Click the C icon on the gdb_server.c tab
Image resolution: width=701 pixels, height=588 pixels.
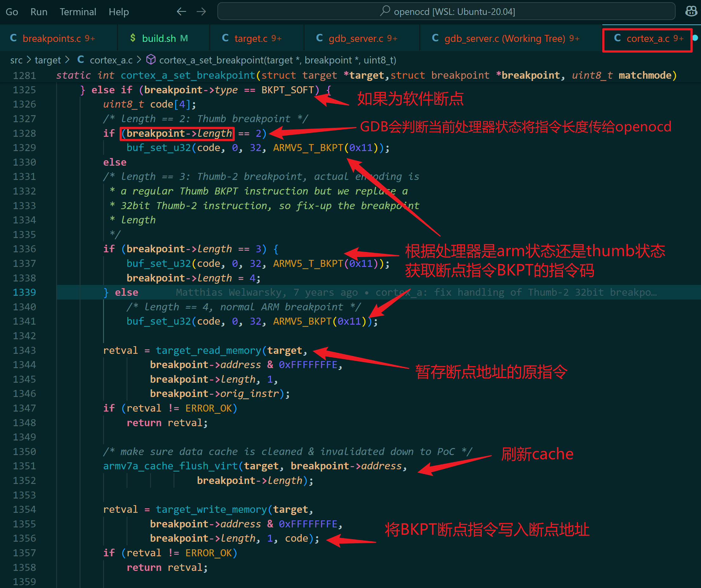coord(319,38)
